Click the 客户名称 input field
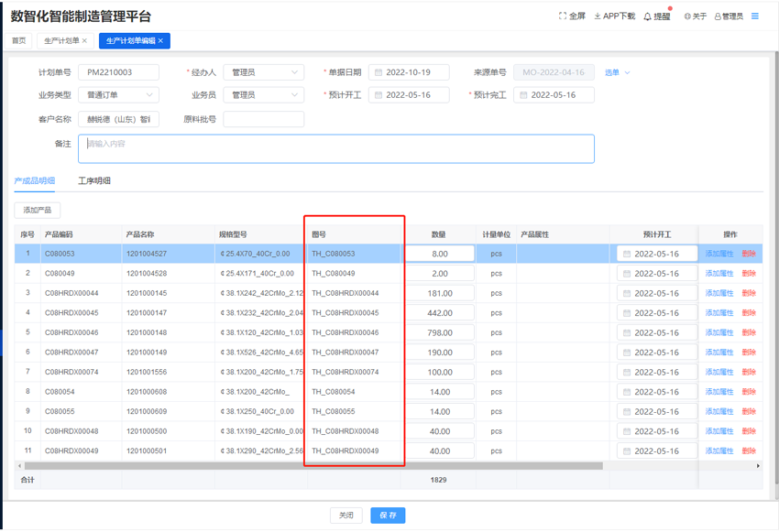The height and width of the screenshot is (532, 779). point(119,119)
